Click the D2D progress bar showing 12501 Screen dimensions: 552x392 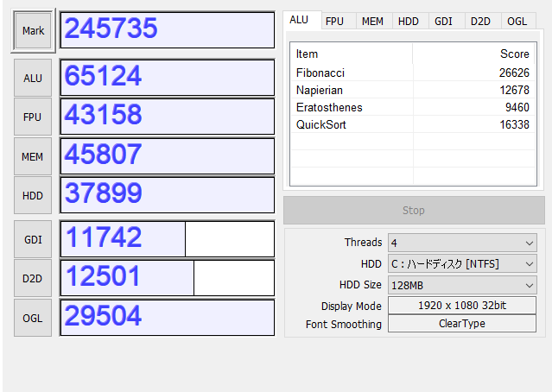pos(168,278)
